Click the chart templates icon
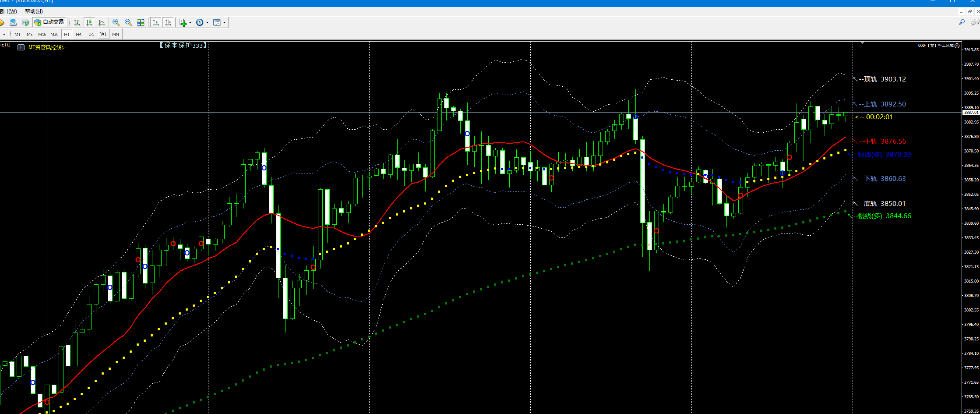This screenshot has height=414, width=980. pyautogui.click(x=217, y=22)
